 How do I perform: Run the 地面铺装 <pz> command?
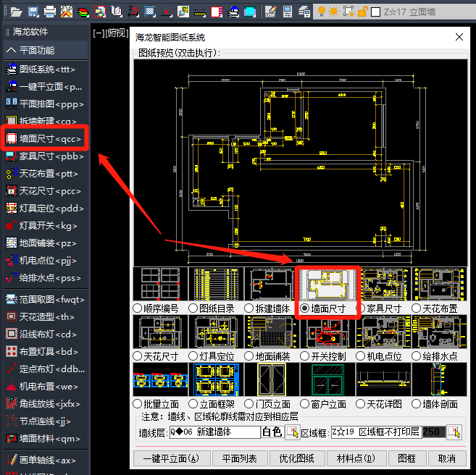43,243
